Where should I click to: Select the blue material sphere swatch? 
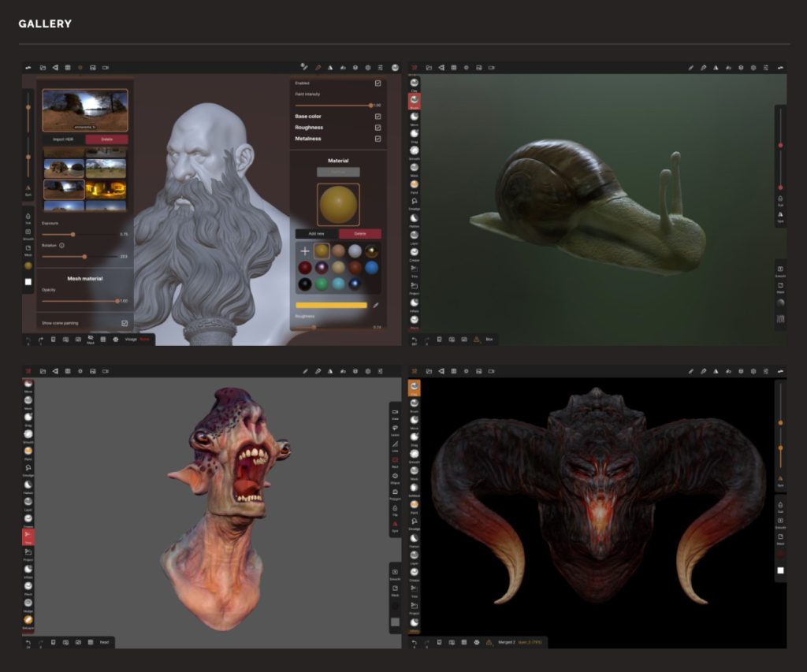pyautogui.click(x=371, y=268)
